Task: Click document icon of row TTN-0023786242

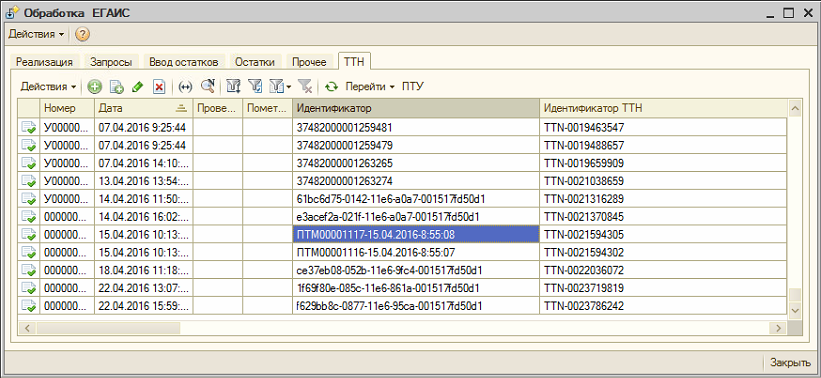Action: (28, 306)
